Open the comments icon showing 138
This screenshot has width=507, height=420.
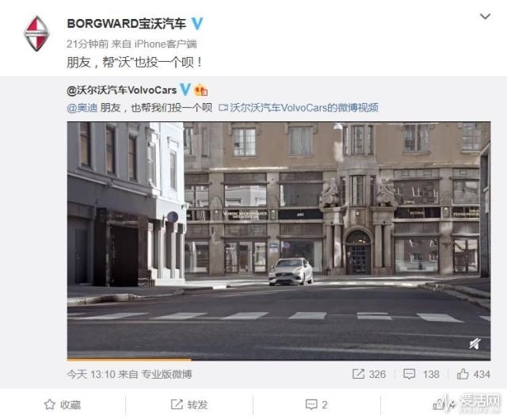(x=421, y=374)
